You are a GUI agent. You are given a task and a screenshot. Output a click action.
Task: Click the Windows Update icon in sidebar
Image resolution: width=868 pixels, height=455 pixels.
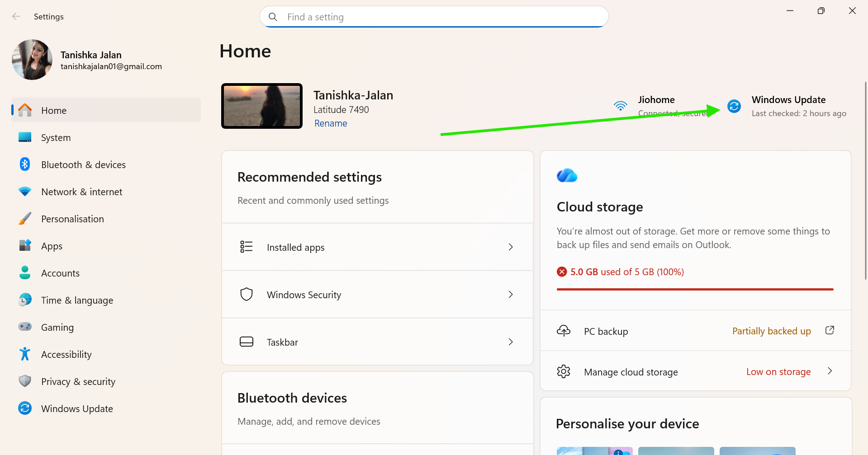pyautogui.click(x=25, y=408)
